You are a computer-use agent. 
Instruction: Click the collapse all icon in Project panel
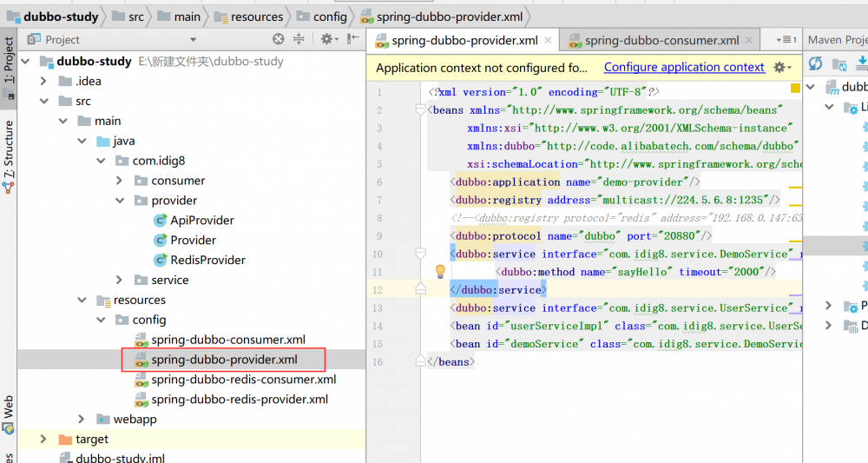tap(299, 39)
